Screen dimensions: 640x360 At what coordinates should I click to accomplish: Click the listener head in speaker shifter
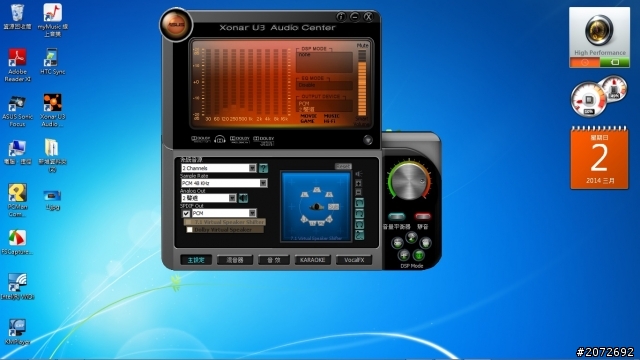tap(317, 207)
